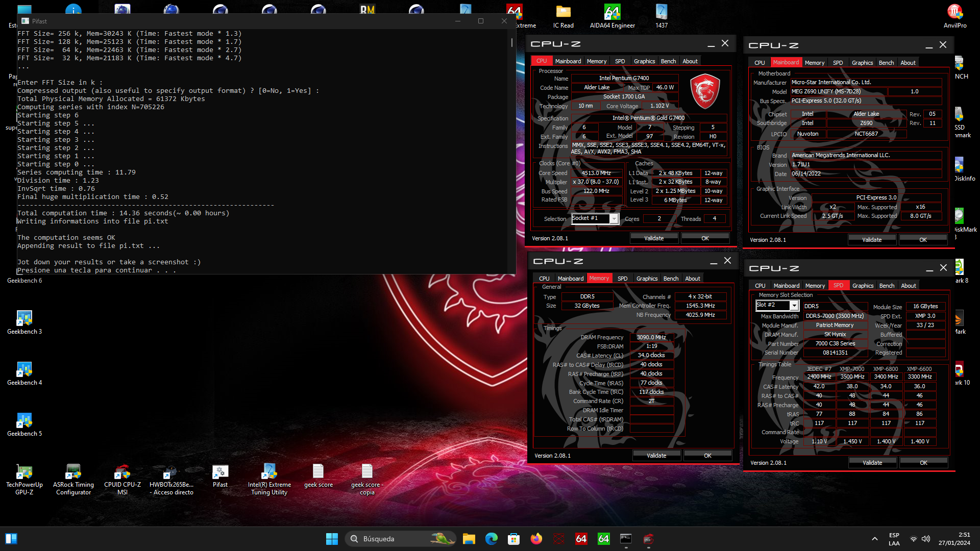Open the Wi-Fi network tray icon
The width and height of the screenshot is (980, 551).
(x=914, y=539)
